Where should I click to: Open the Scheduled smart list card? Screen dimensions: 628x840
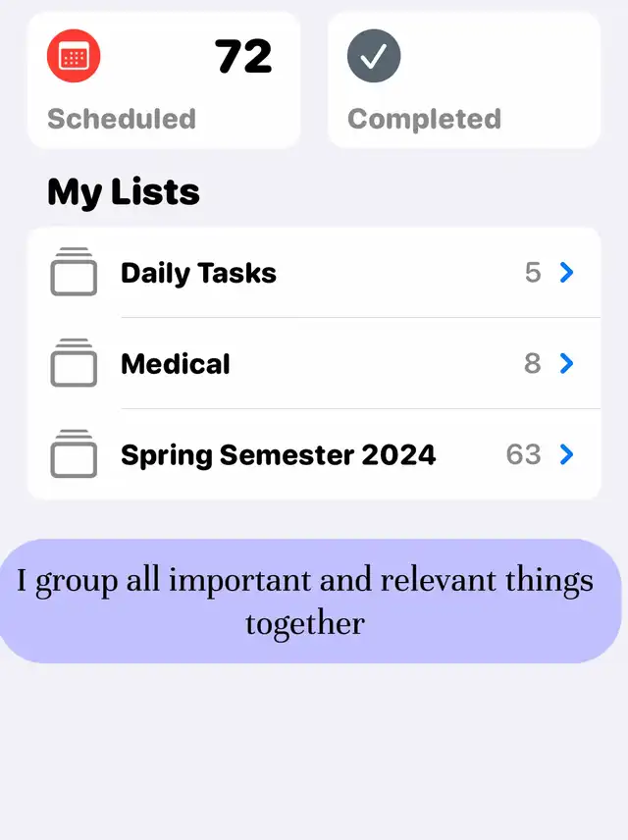(164, 79)
